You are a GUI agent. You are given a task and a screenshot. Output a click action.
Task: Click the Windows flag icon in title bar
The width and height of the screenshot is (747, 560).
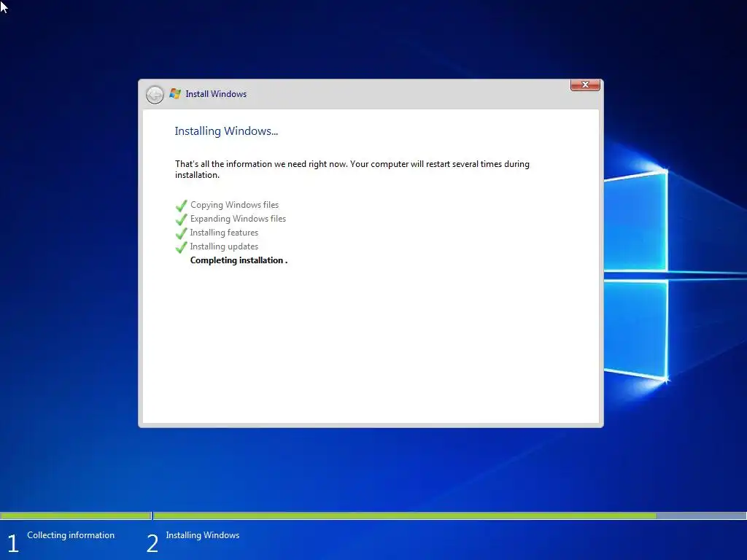(175, 94)
